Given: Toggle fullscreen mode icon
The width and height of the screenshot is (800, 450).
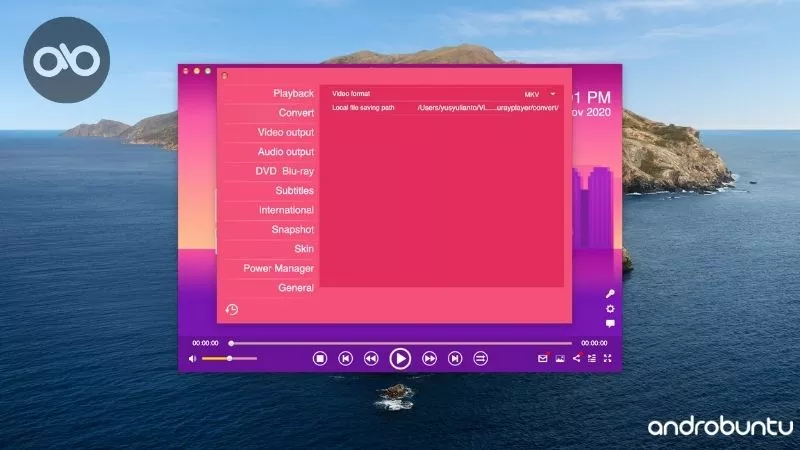Looking at the screenshot, I should [x=607, y=358].
